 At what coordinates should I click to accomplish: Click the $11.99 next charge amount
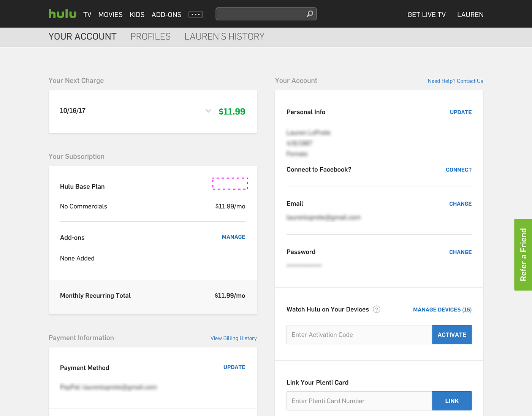click(232, 111)
